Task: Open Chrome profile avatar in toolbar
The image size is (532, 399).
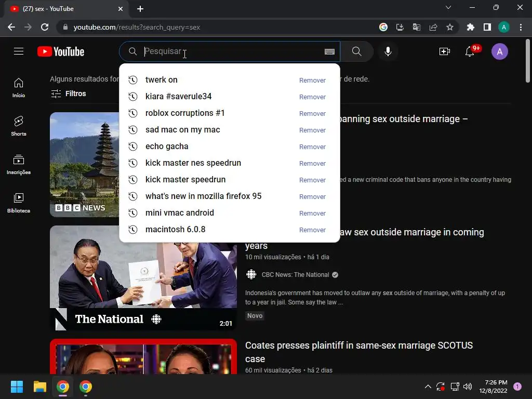Action: tap(504, 27)
